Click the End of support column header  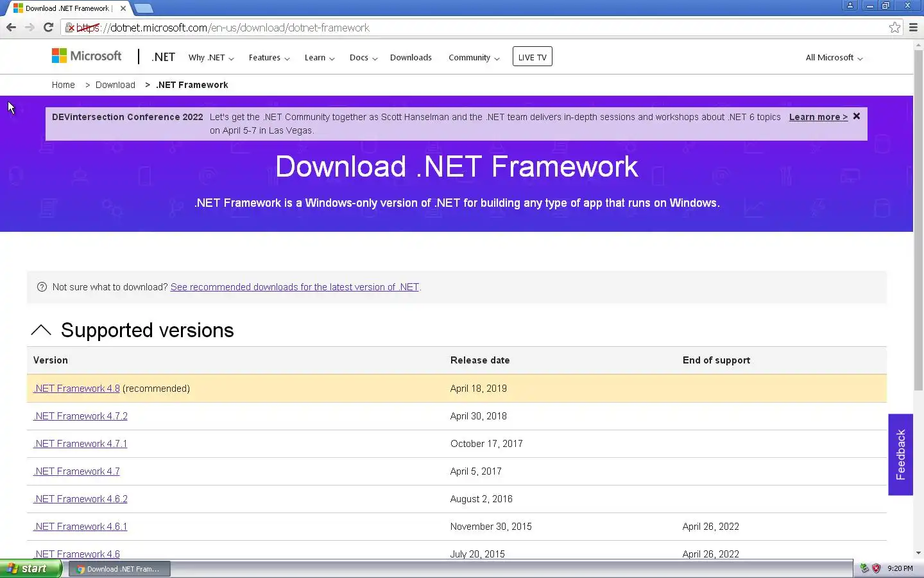tap(716, 360)
